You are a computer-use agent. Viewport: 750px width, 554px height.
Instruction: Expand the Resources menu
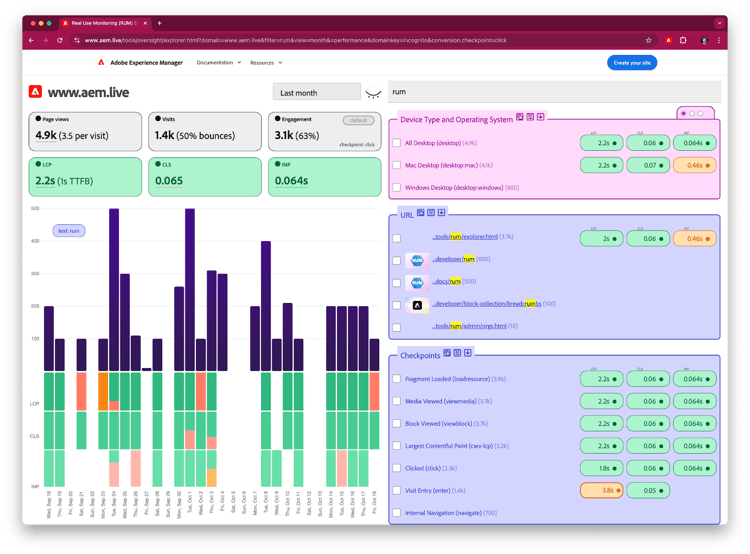[266, 63]
